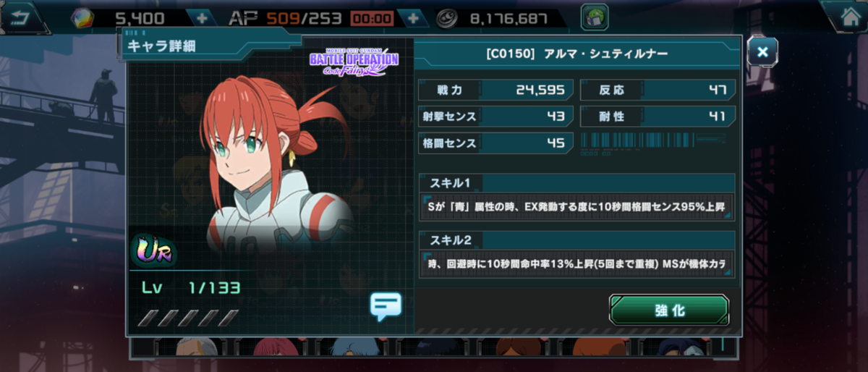Open the green robot head icon
Image resolution: width=868 pixels, height=372 pixels.
(595, 17)
